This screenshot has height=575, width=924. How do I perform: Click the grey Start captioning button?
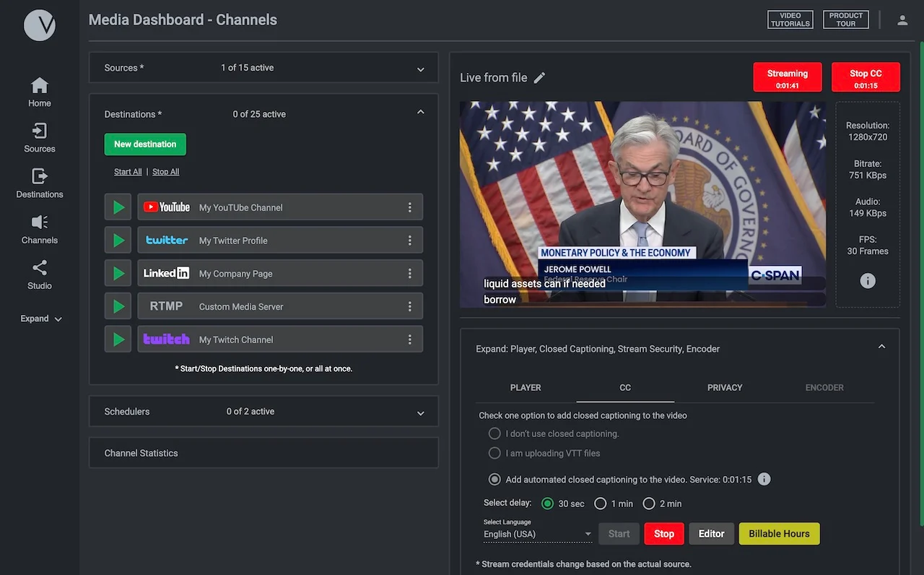(619, 534)
